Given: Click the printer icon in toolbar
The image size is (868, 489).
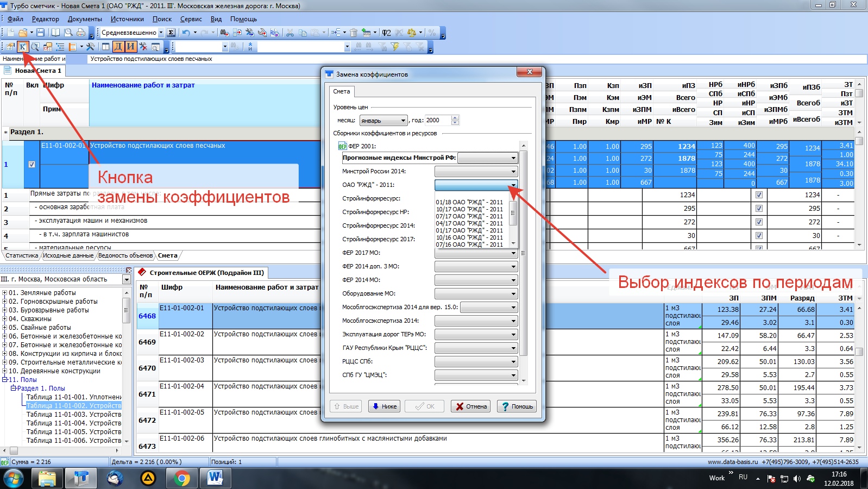Looking at the screenshot, I should click(x=81, y=33).
